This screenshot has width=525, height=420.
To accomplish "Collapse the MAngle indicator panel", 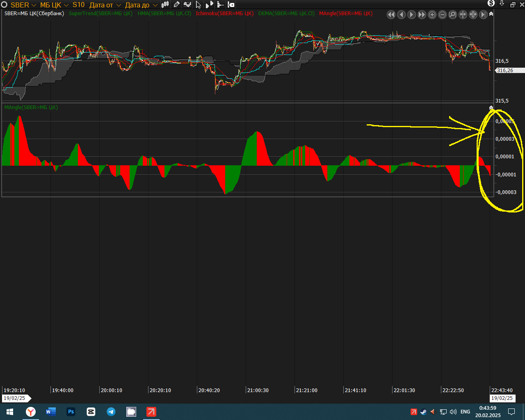I will tap(491, 107).
